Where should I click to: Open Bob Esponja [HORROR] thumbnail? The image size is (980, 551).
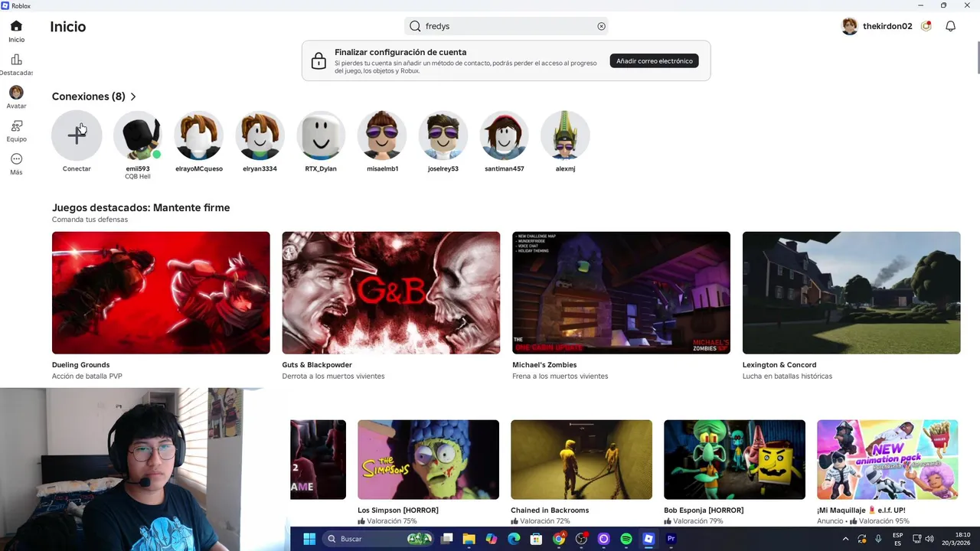click(x=734, y=459)
